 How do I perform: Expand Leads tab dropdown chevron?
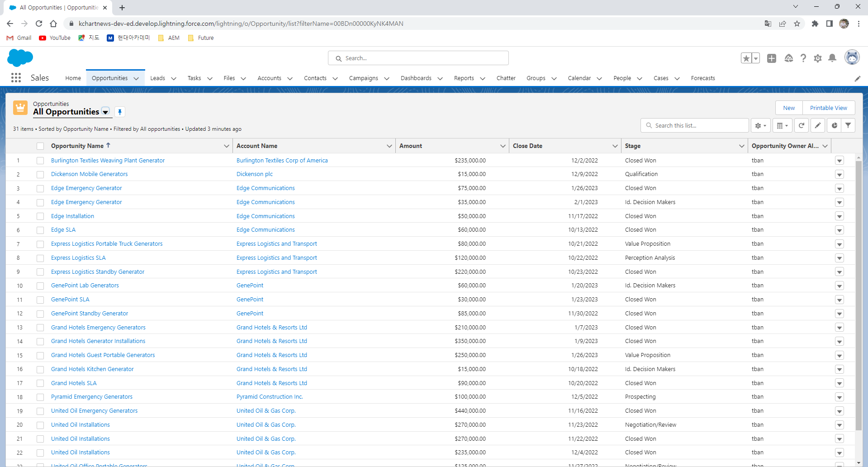174,78
